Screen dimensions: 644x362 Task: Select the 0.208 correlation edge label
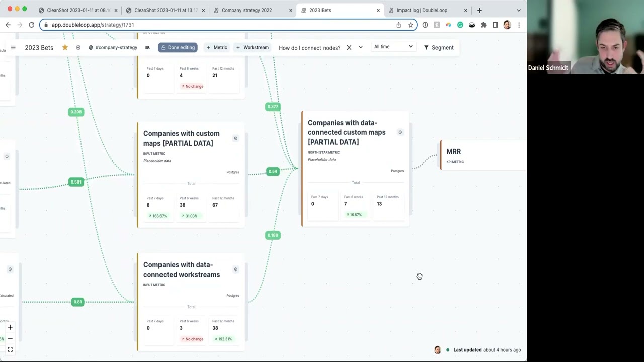[x=76, y=112]
